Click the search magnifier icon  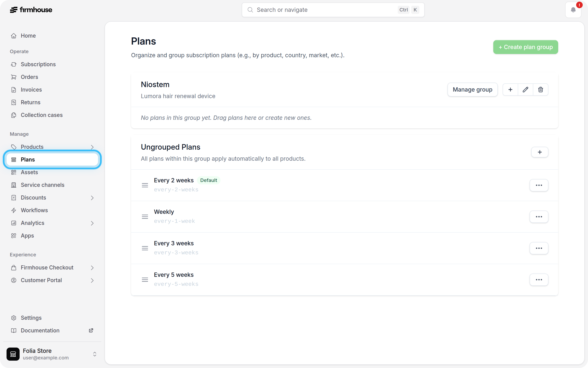pos(250,10)
